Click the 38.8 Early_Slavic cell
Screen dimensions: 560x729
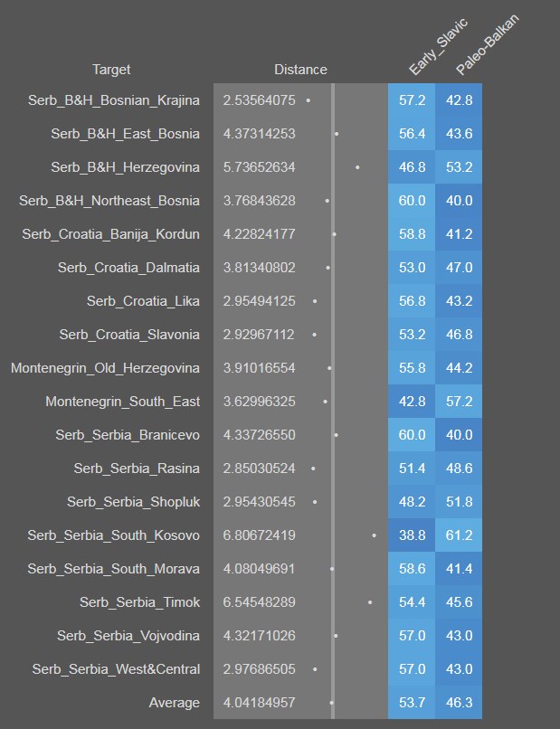[x=412, y=535]
